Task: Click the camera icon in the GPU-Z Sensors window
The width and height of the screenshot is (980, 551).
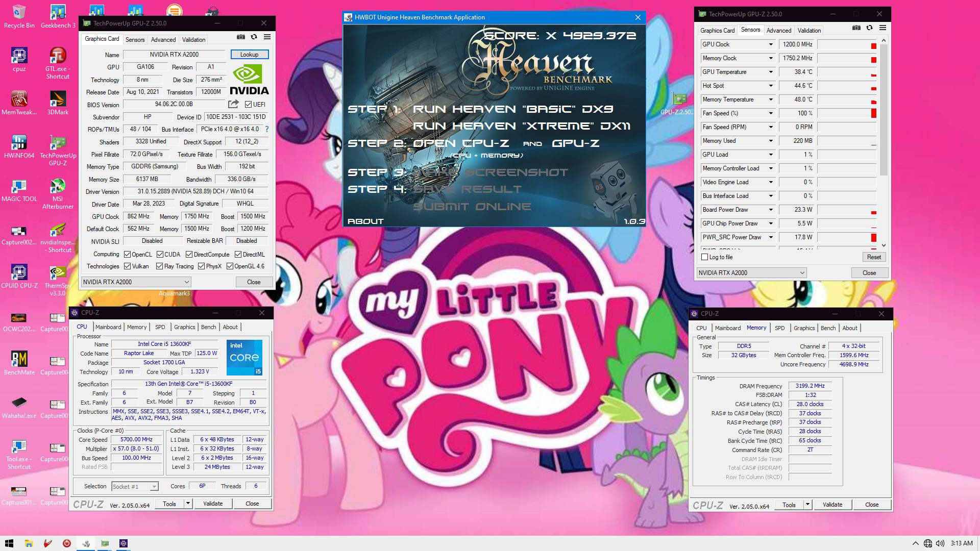Action: (856, 28)
